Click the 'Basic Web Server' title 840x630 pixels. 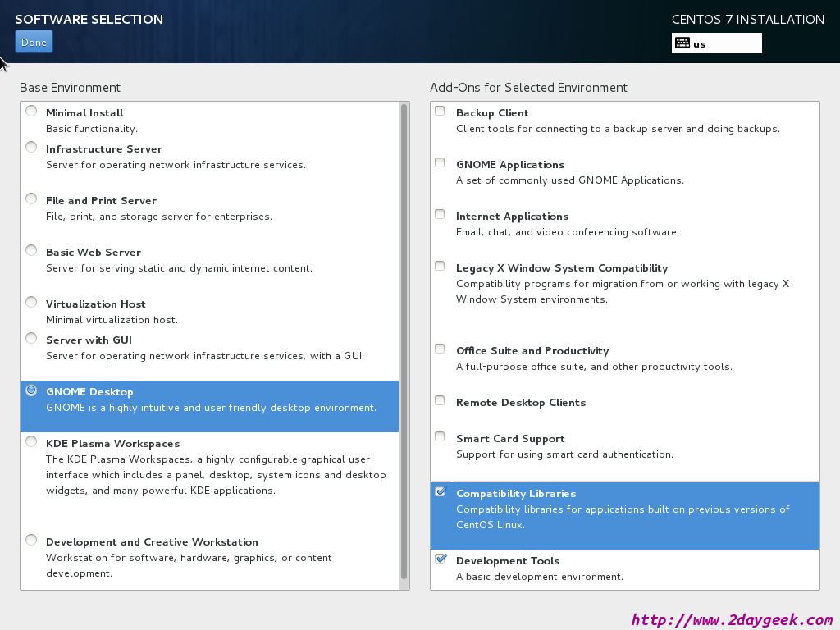(x=94, y=253)
